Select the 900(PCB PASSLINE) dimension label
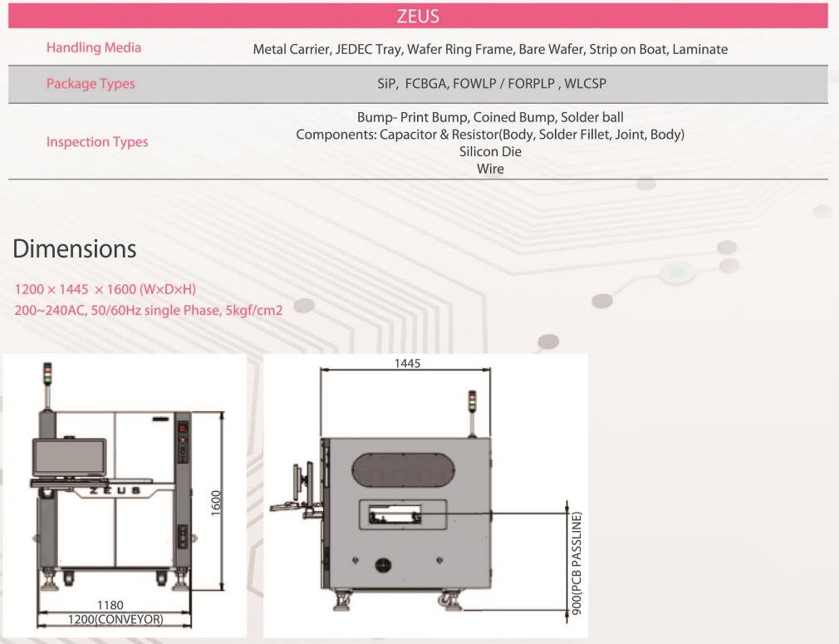The width and height of the screenshot is (839, 644). coord(577,563)
